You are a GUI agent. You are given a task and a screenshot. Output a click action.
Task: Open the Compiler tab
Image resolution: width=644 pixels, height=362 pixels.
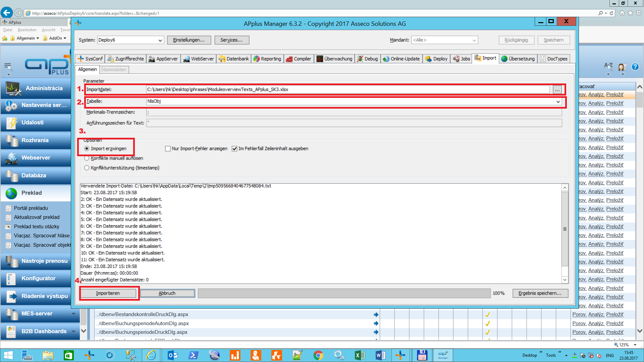coord(299,59)
